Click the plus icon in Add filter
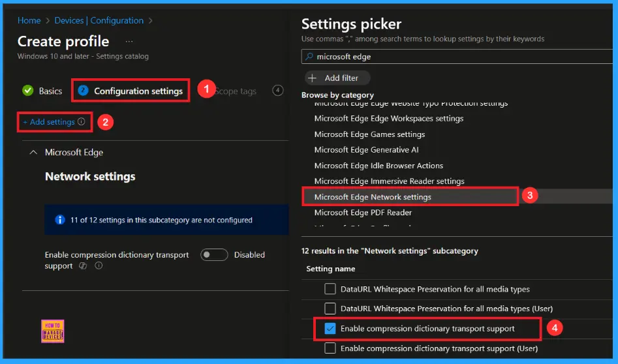The image size is (618, 364). [x=312, y=78]
